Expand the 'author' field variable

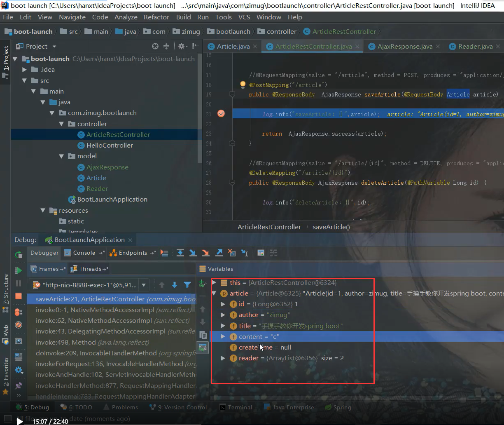pyautogui.click(x=223, y=315)
